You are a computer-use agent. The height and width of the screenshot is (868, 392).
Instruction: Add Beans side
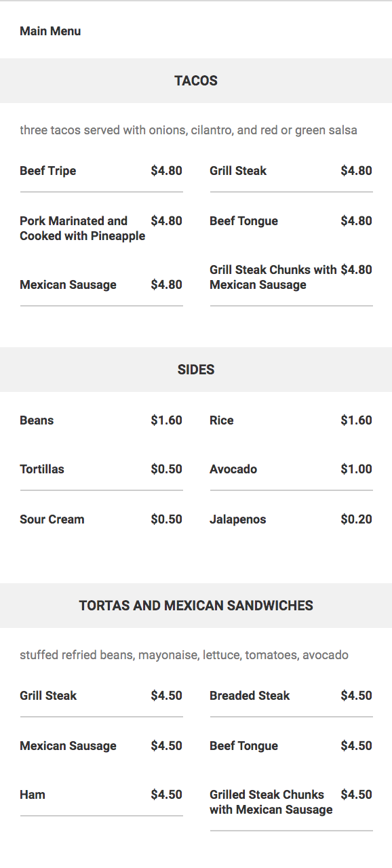tap(101, 420)
